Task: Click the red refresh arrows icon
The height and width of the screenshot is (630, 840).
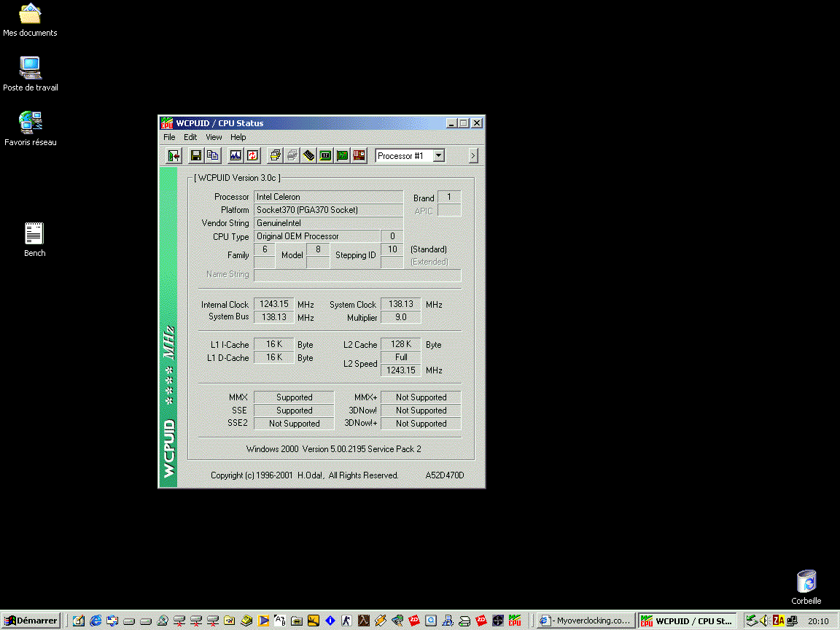Action: pos(252,156)
